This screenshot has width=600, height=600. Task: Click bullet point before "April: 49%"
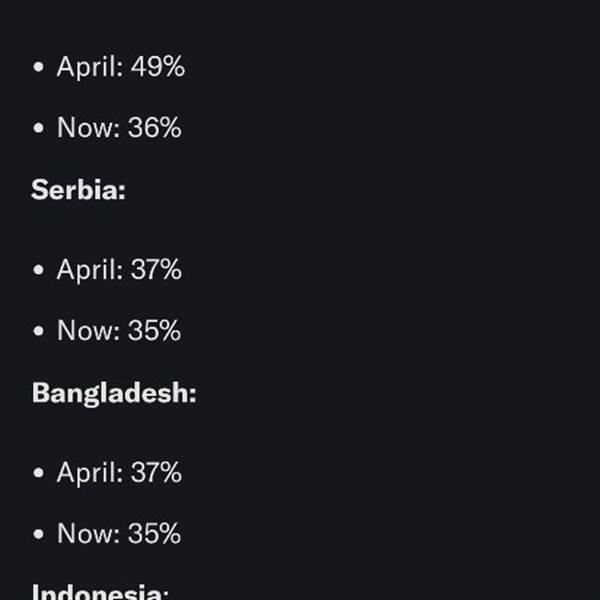(x=38, y=67)
